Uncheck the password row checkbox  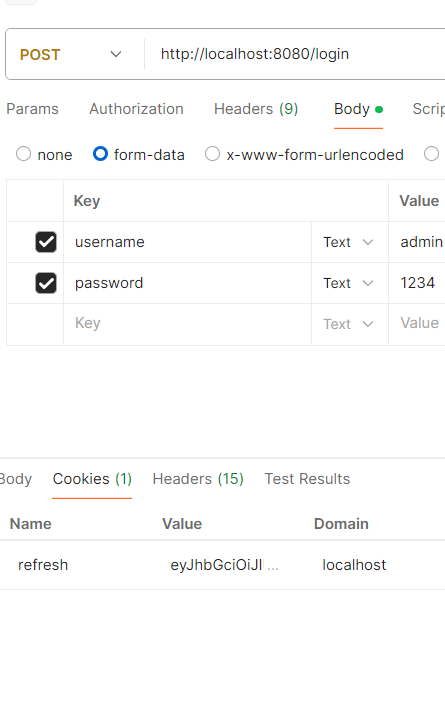pos(46,283)
